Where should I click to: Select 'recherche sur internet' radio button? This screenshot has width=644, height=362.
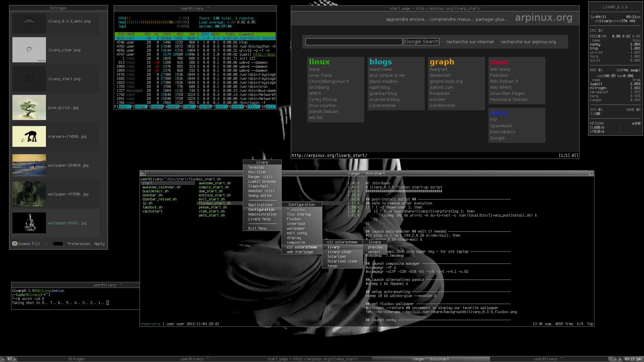pyautogui.click(x=442, y=42)
